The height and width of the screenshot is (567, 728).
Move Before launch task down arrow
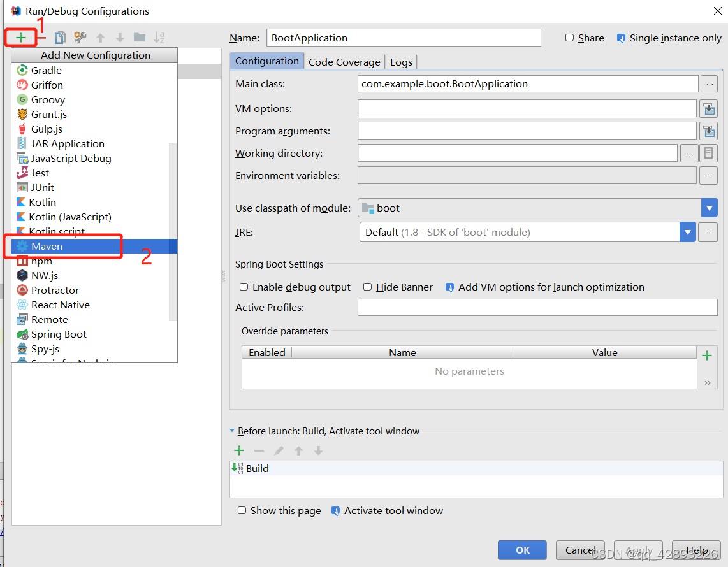click(x=318, y=450)
